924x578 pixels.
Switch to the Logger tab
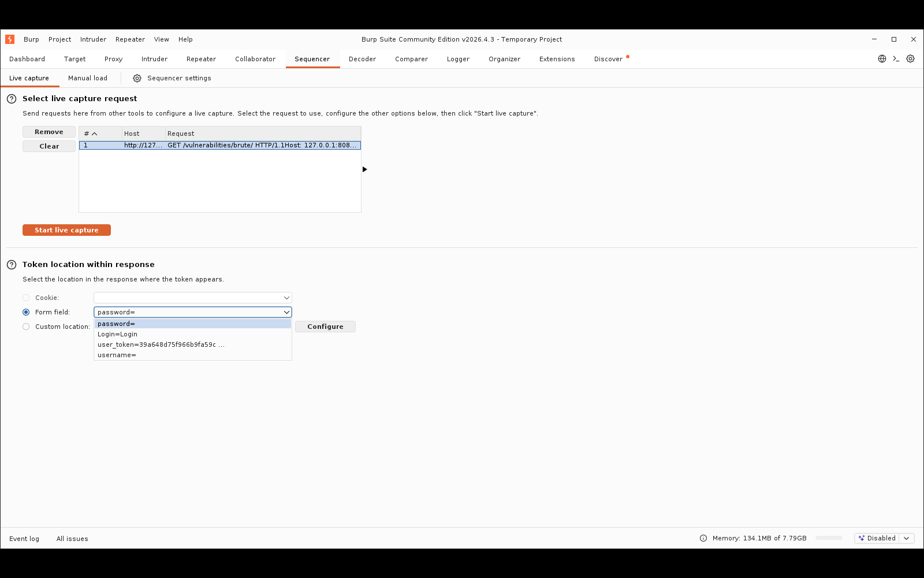click(458, 59)
